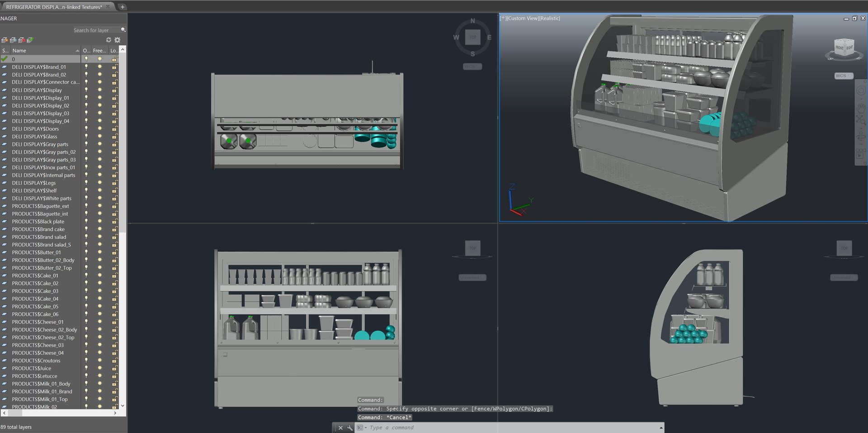Open the [Realistic] visual style menu
This screenshot has height=433, width=868.
[549, 18]
